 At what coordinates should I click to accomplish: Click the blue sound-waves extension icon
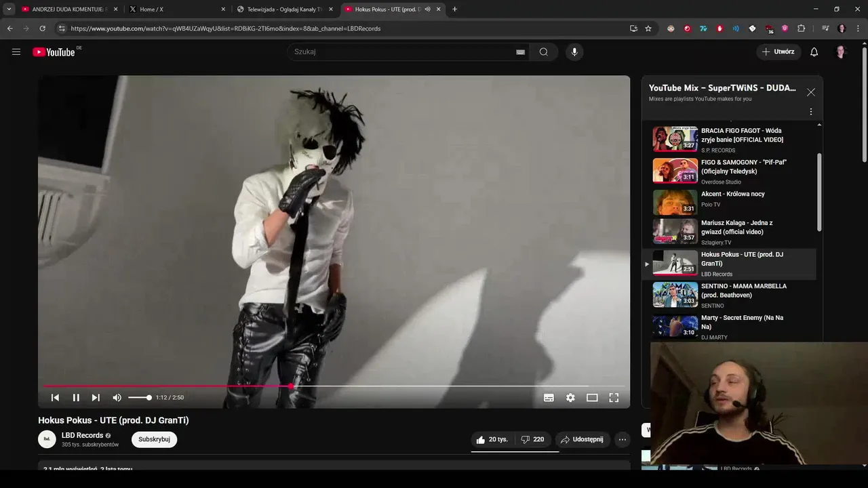736,28
